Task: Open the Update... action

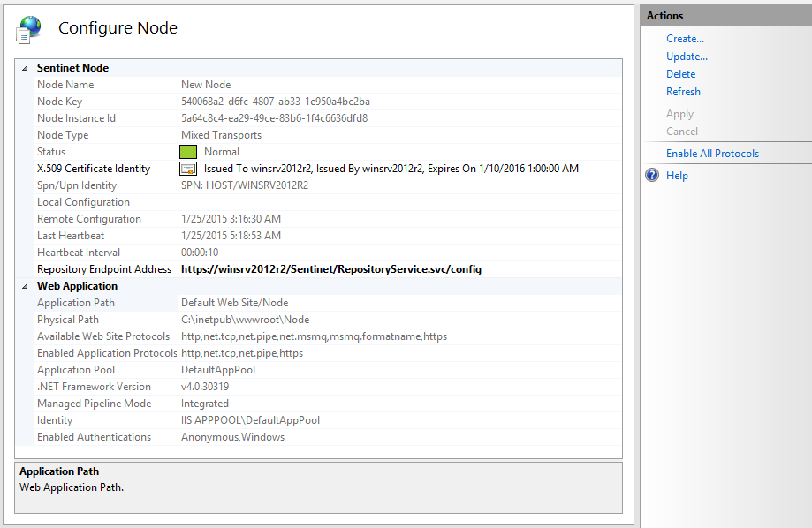Action: tap(687, 57)
